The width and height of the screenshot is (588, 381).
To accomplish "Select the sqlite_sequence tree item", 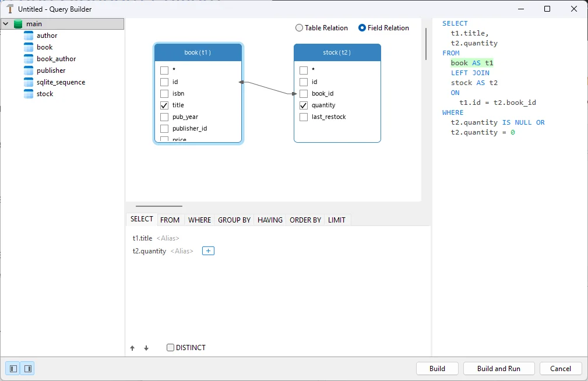I will tap(61, 82).
